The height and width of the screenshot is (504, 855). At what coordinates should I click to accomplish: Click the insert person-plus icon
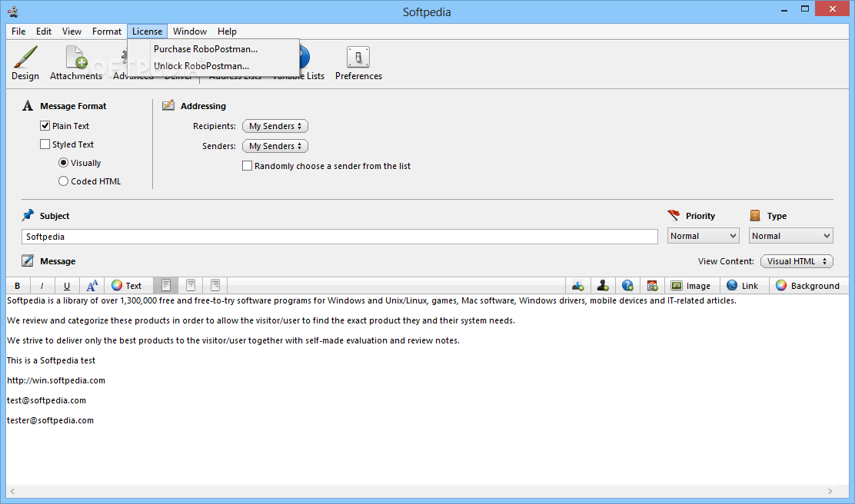(x=603, y=286)
